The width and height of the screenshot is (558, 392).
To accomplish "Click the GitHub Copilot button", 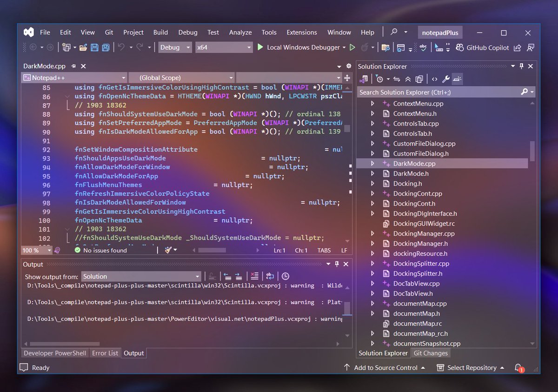I will click(x=482, y=47).
